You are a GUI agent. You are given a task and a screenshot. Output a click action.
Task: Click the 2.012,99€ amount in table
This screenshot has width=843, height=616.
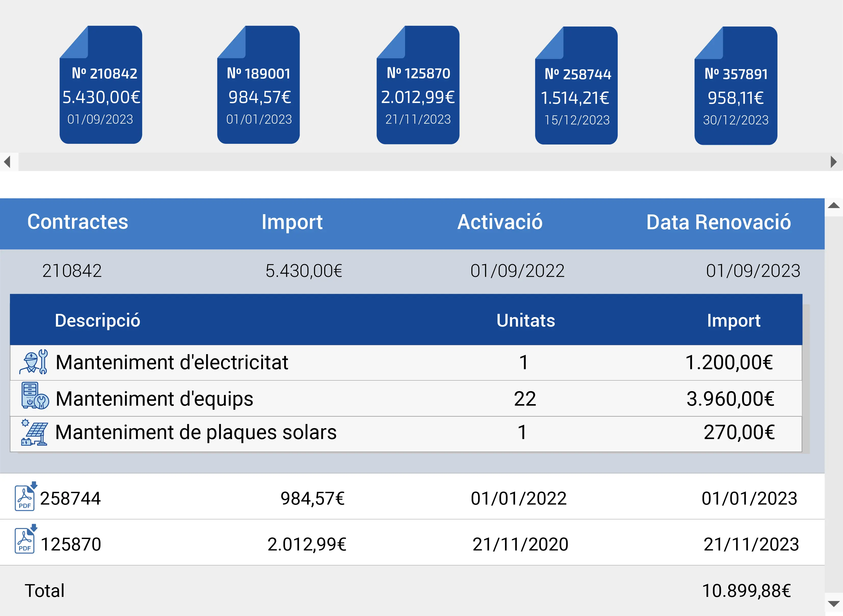pos(307,544)
